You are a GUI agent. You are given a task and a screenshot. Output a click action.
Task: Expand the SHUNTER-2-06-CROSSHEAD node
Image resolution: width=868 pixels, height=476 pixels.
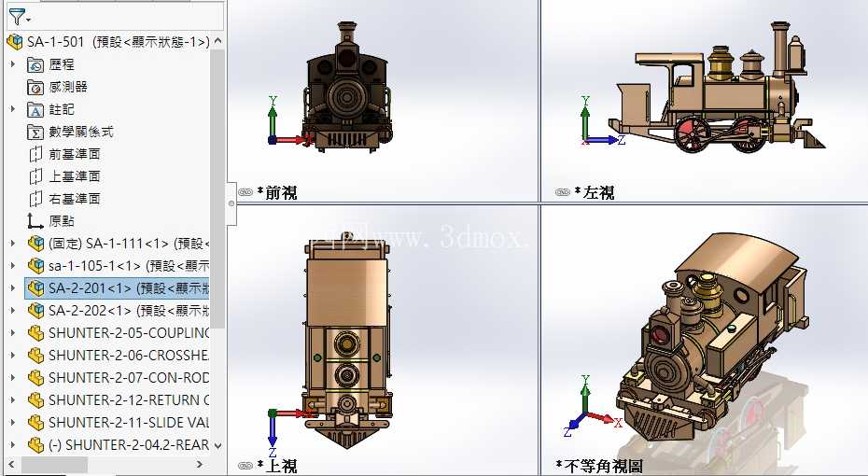13,356
